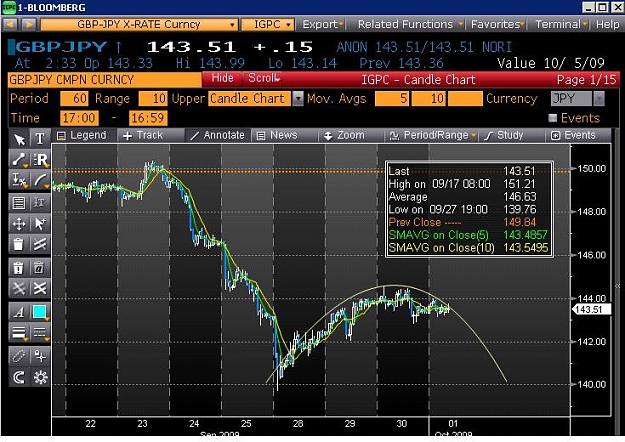Screen dimensions: 625x442
Task: Select the arrow pointer tool
Action: tap(19, 139)
